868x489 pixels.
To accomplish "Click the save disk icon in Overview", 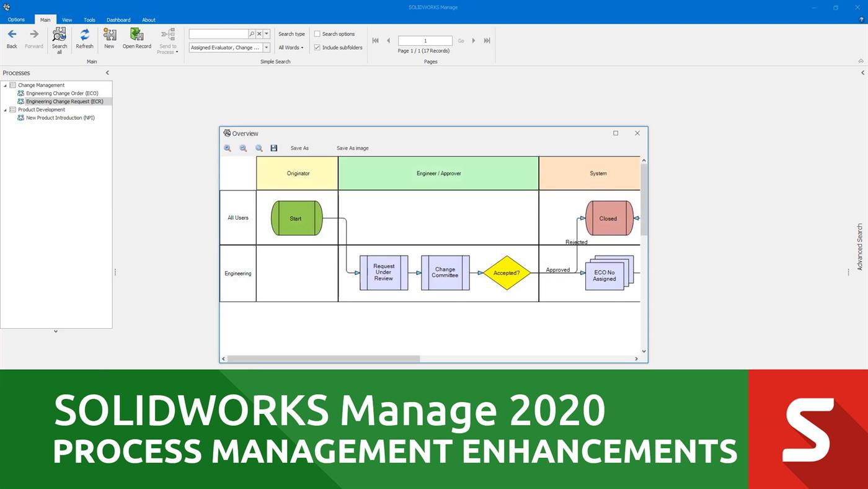I will tap(273, 148).
